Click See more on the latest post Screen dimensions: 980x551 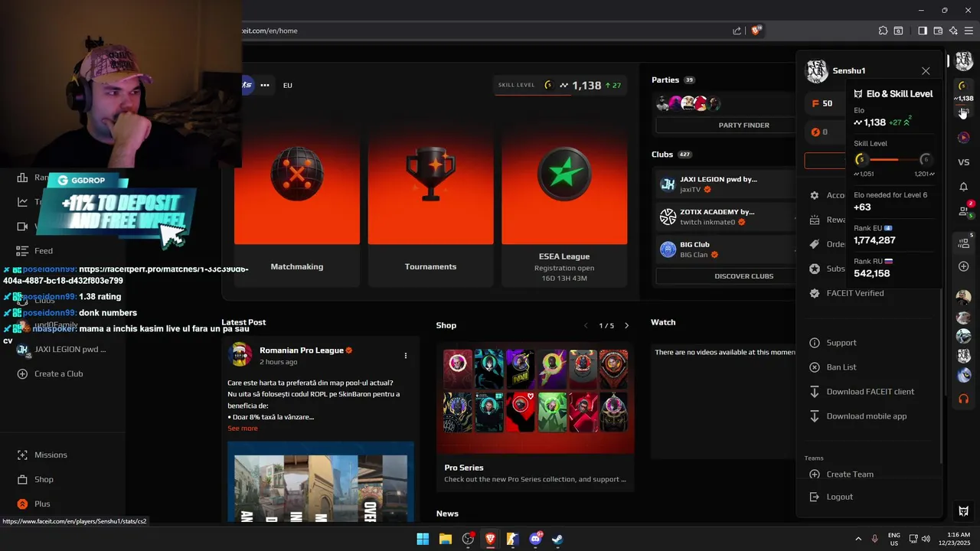pos(243,429)
